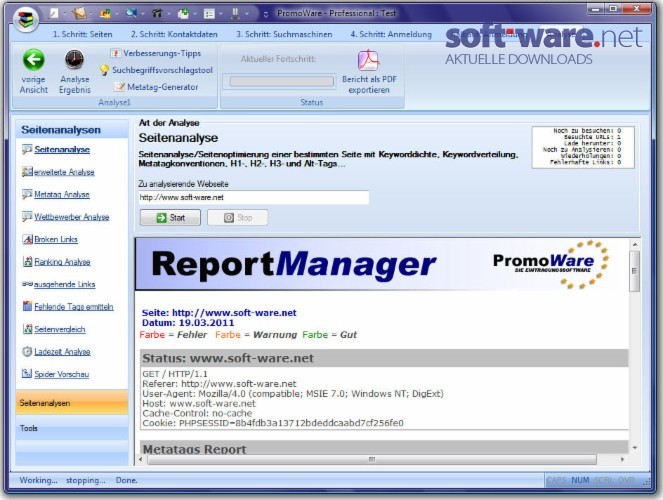
Task: Click 'Datum: 19.03.2011' in the report
Action: tap(188, 323)
